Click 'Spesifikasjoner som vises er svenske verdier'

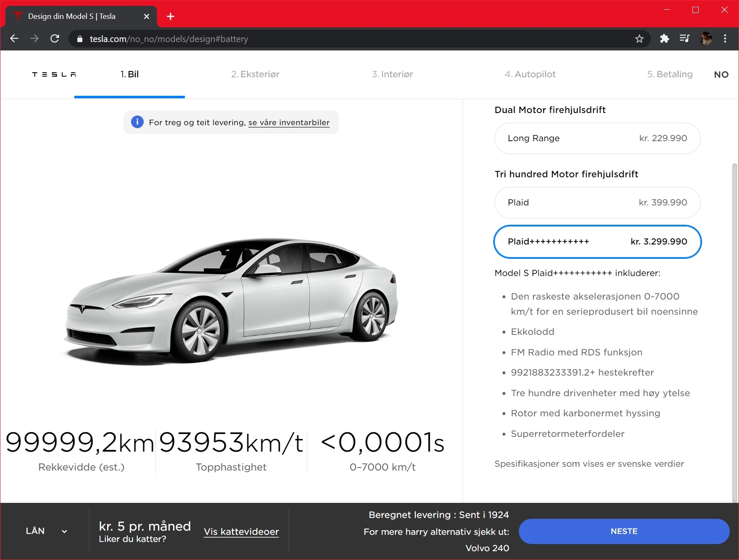pos(589,464)
